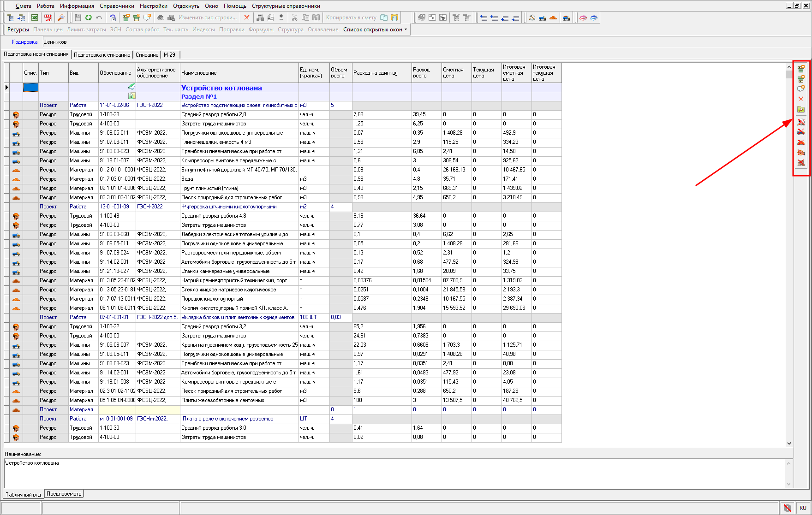Image resolution: width=812 pixels, height=515 pixels.
Task: Click the pink books icon in toolbar
Action: (x=583, y=18)
